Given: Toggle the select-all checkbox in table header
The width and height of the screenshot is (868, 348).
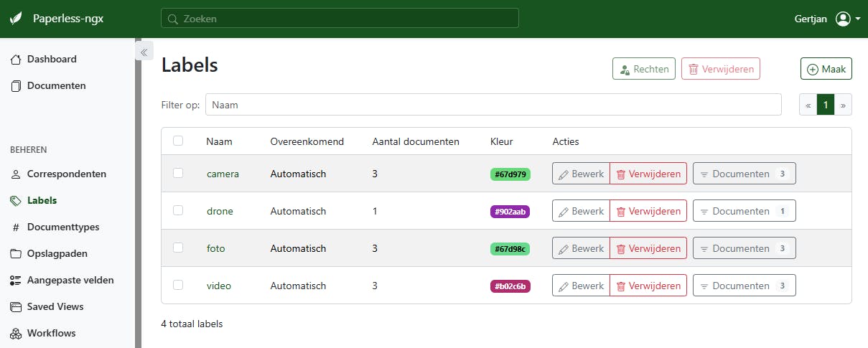Looking at the screenshot, I should [178, 141].
